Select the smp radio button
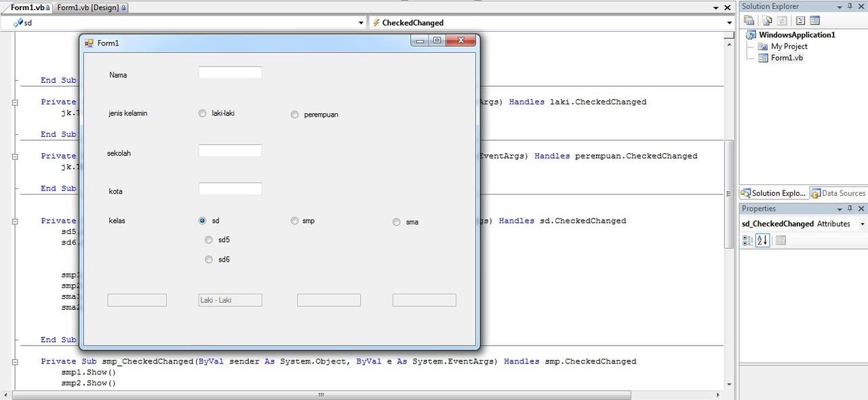 click(x=294, y=220)
